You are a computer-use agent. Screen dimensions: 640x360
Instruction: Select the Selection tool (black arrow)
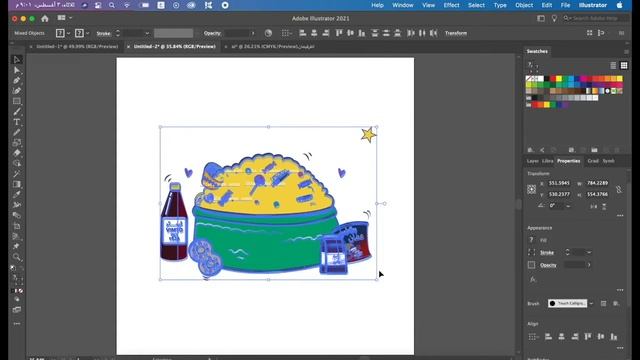17,60
